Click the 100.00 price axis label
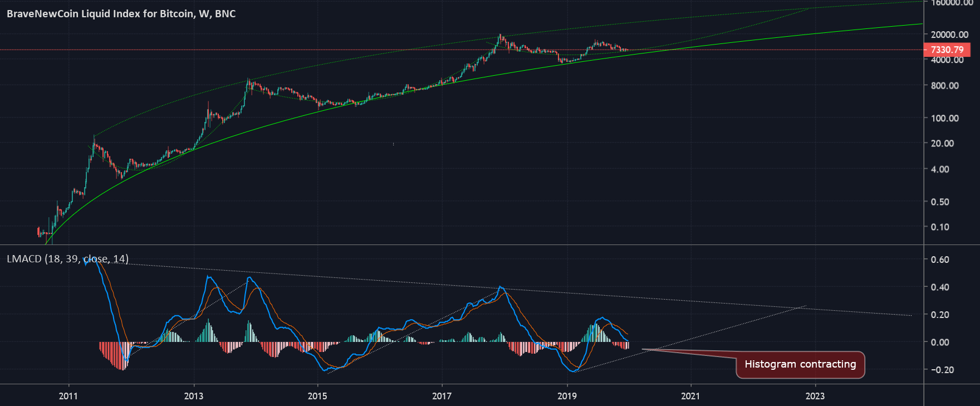The height and width of the screenshot is (406, 980). coord(945,118)
